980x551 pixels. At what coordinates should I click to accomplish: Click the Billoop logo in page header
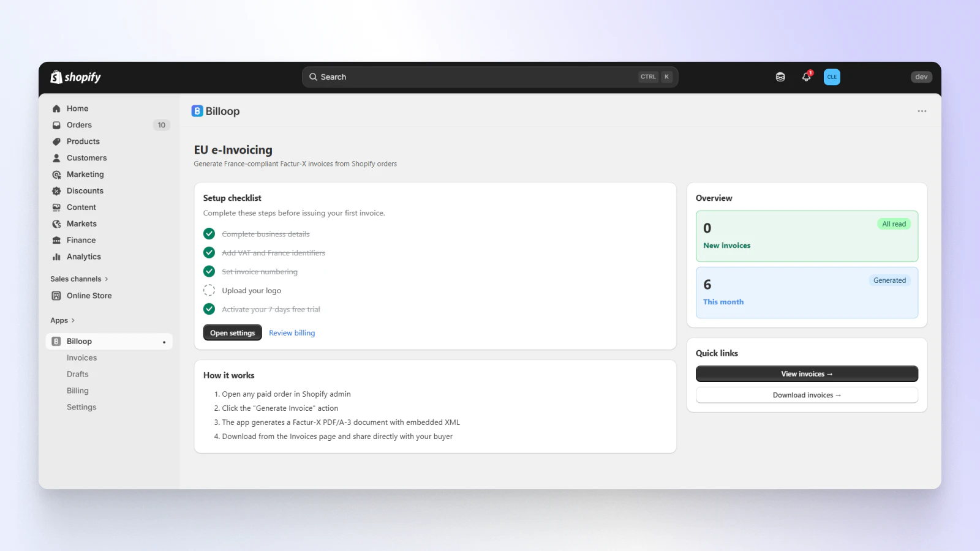[x=197, y=111]
